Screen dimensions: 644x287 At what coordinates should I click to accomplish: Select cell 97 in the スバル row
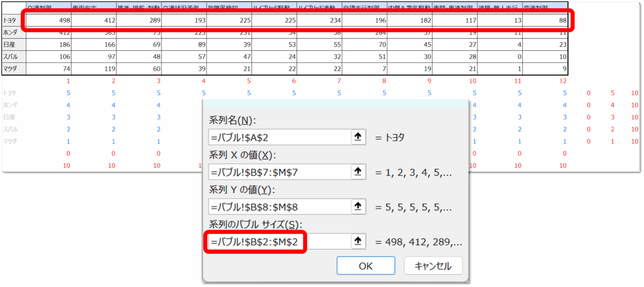click(94, 57)
